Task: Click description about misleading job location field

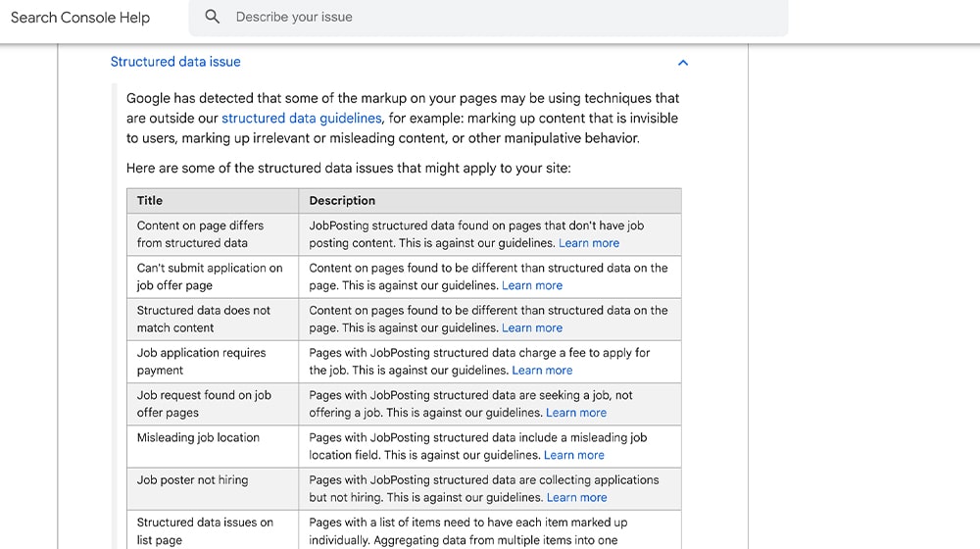Action: click(x=490, y=447)
